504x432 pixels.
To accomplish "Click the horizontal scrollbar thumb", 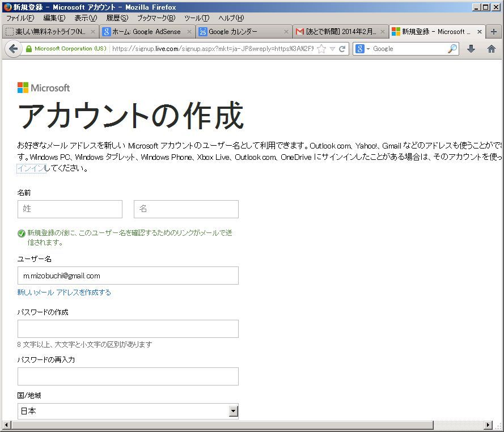I will click(222, 425).
